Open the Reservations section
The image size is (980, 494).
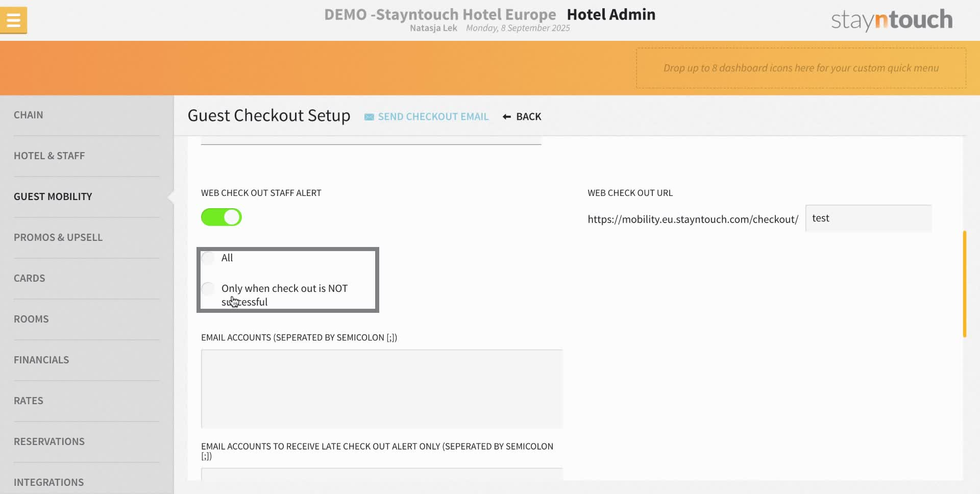[50, 441]
